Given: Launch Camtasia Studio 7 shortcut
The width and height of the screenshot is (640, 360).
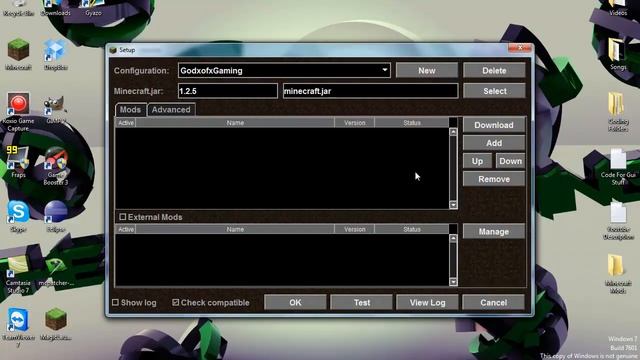Looking at the screenshot, I should click(18, 274).
